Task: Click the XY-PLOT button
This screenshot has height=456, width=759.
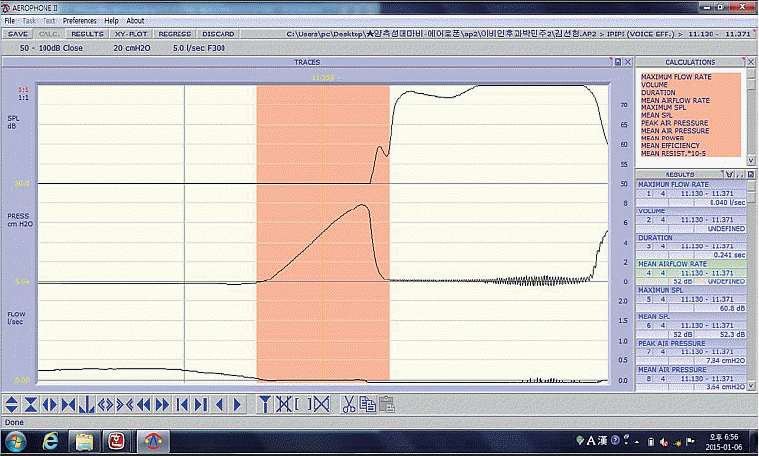Action: point(130,33)
